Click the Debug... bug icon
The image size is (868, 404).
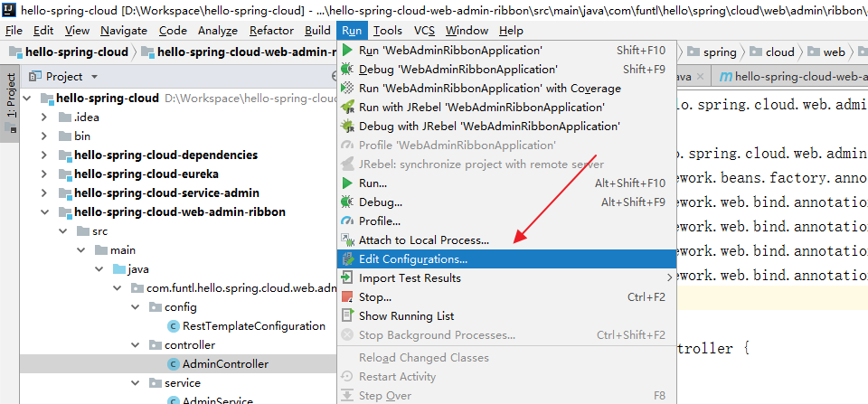347,202
